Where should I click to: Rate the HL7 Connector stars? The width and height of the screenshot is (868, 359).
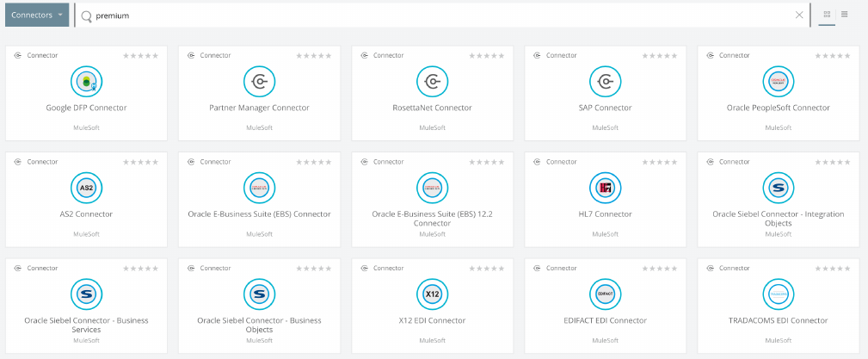[x=660, y=162]
